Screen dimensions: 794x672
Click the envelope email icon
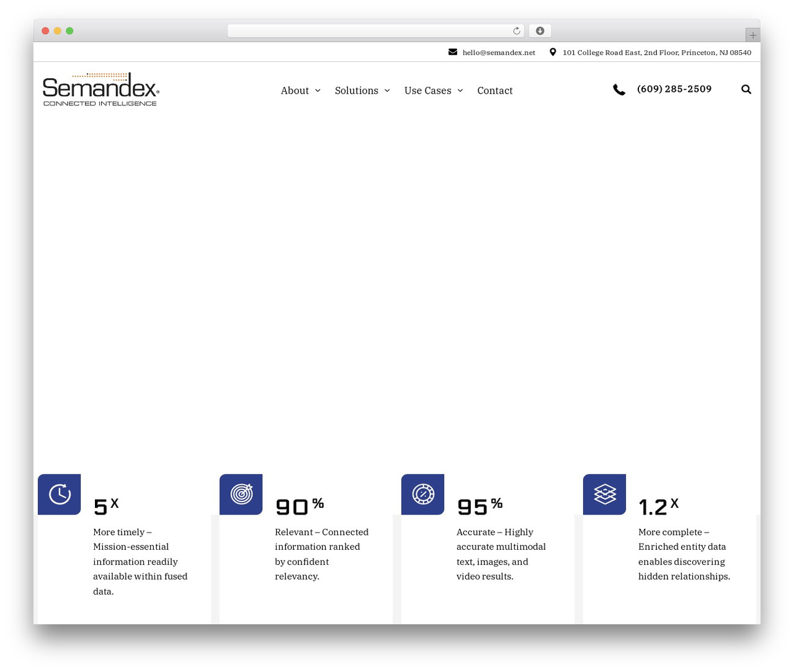point(453,52)
